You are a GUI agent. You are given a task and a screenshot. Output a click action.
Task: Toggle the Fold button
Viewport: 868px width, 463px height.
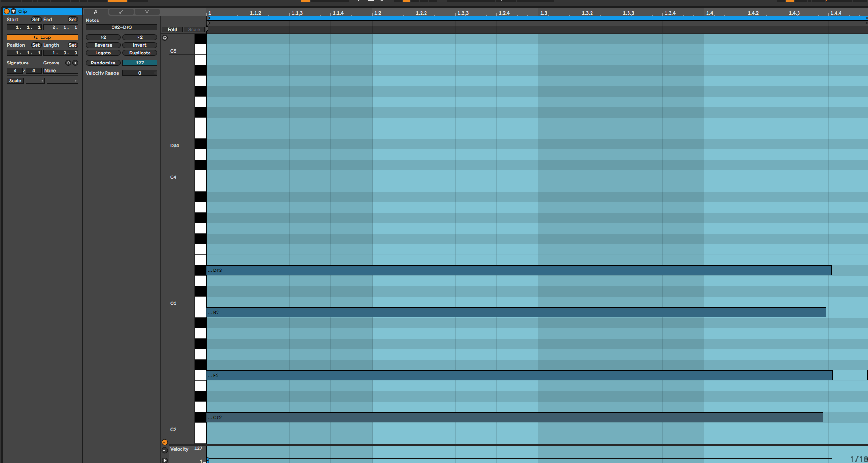tap(172, 30)
